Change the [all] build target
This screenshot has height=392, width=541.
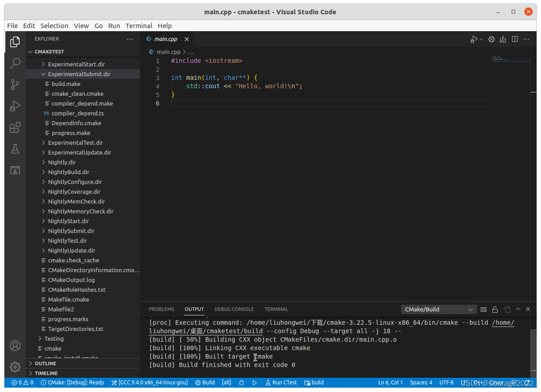[226, 383]
